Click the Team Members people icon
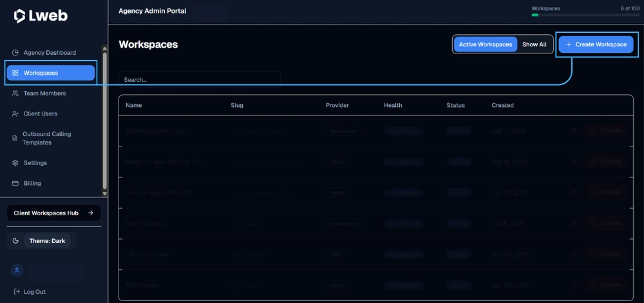644x303 pixels. pyautogui.click(x=15, y=93)
